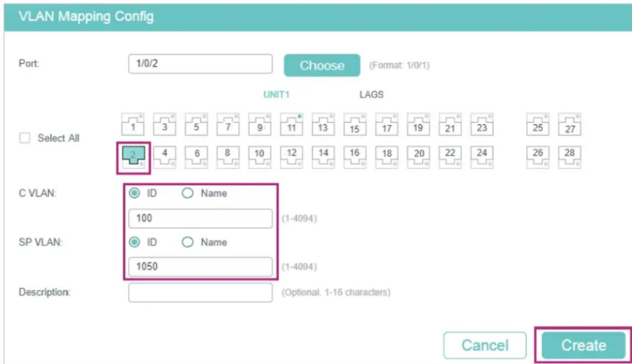Select port 13 icon
This screenshot has height=364, width=632.
click(x=323, y=124)
